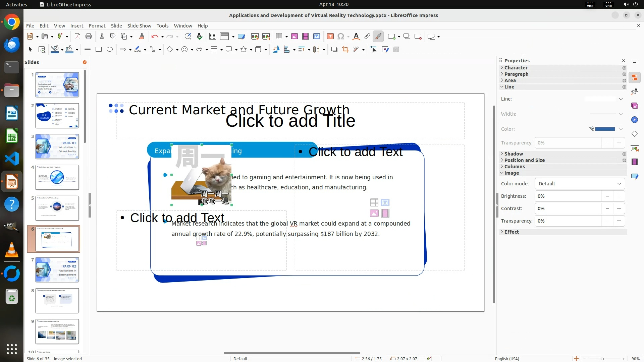The width and height of the screenshot is (644, 362).
Task: Select the Ellipse drawing tool
Action: click(x=109, y=50)
